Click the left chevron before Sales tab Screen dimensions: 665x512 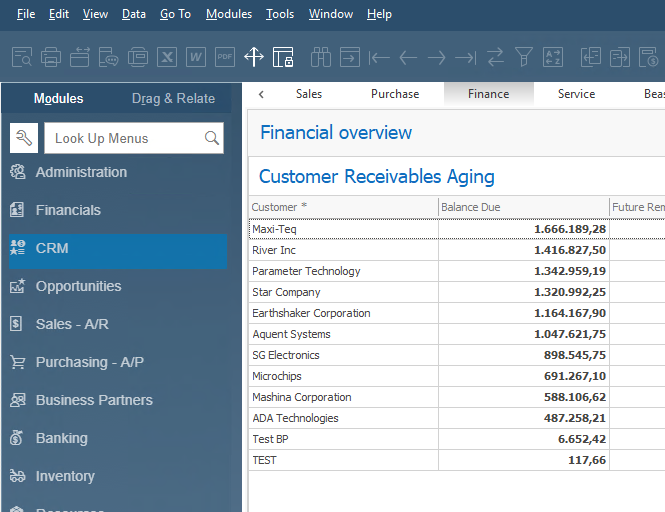261,94
